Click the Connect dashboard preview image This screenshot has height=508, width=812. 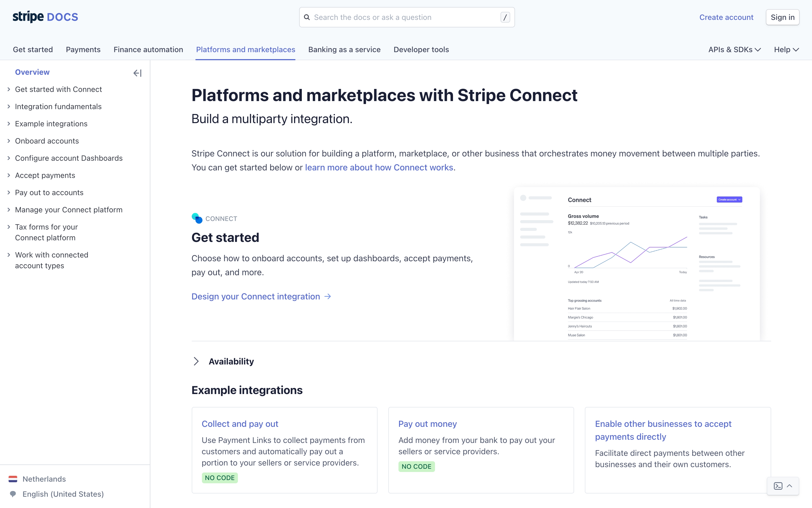pyautogui.click(x=636, y=264)
